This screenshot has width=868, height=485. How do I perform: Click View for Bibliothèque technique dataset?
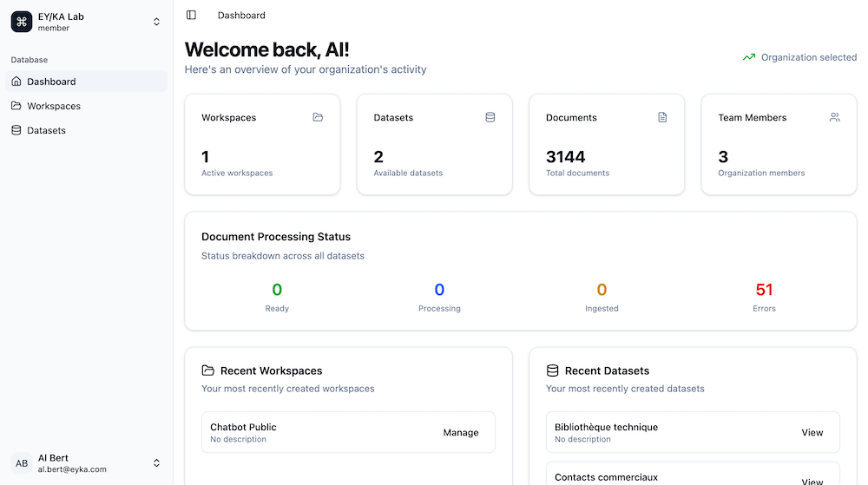(812, 433)
